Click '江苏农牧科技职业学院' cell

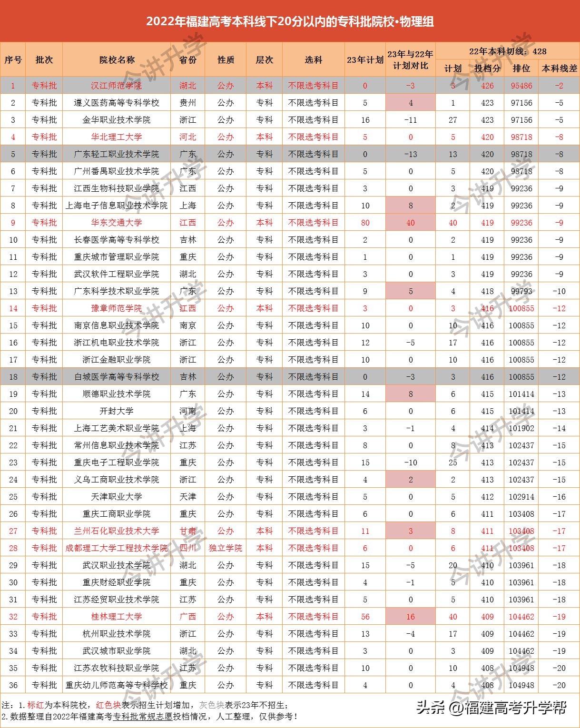pyautogui.click(x=117, y=668)
